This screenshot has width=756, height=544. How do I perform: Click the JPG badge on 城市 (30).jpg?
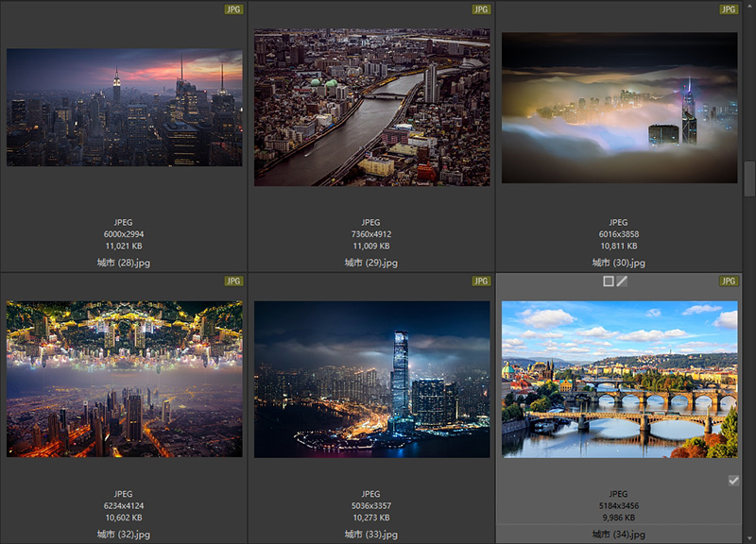click(x=729, y=9)
